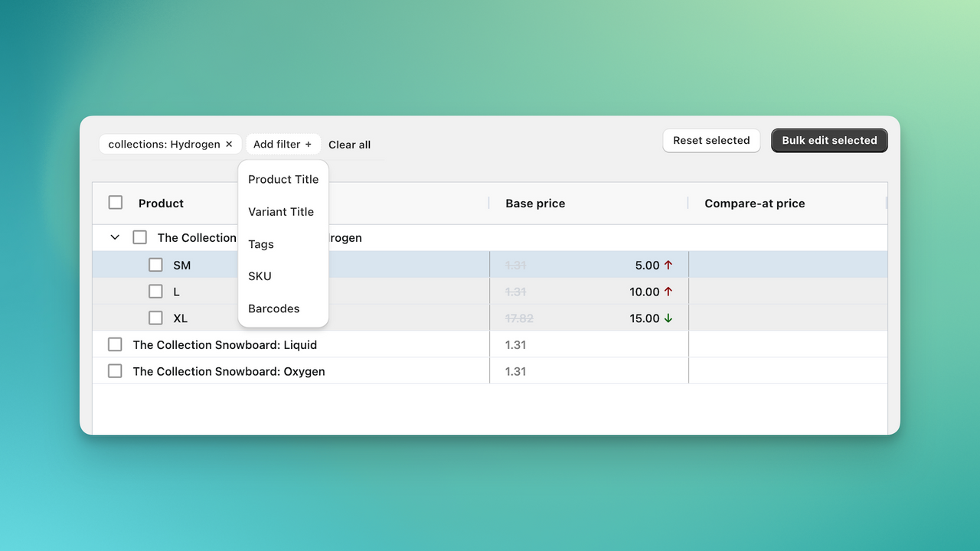Open the Add filter dropdown
980x551 pixels.
pos(283,144)
